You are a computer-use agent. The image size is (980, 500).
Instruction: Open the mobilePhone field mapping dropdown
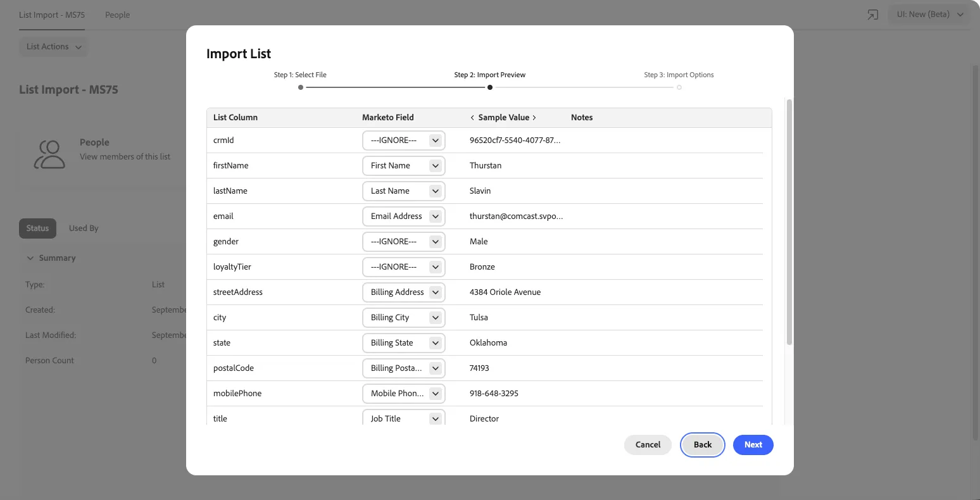[x=404, y=394]
